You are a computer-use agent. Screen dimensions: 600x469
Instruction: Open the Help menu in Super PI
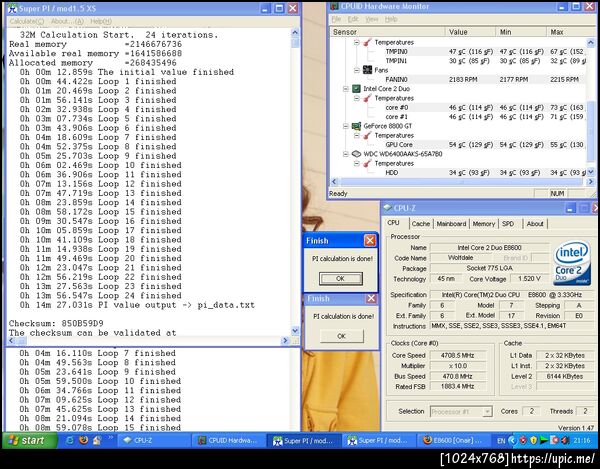101,21
